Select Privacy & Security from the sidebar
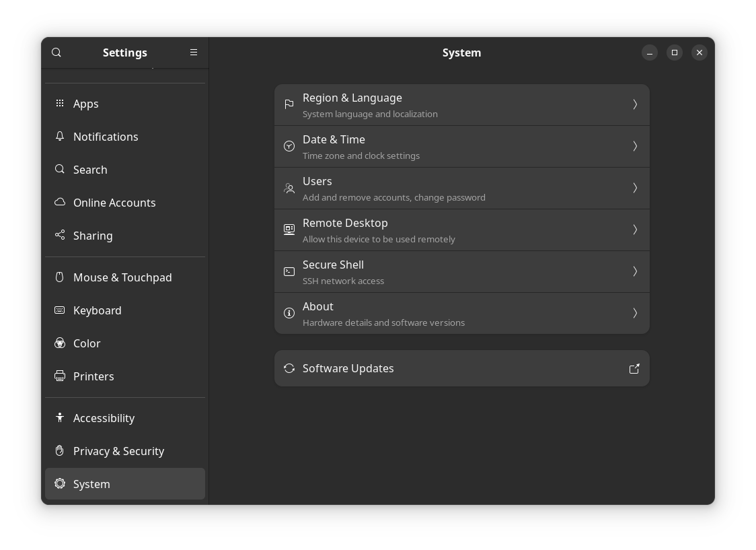756x550 pixels. click(x=119, y=451)
